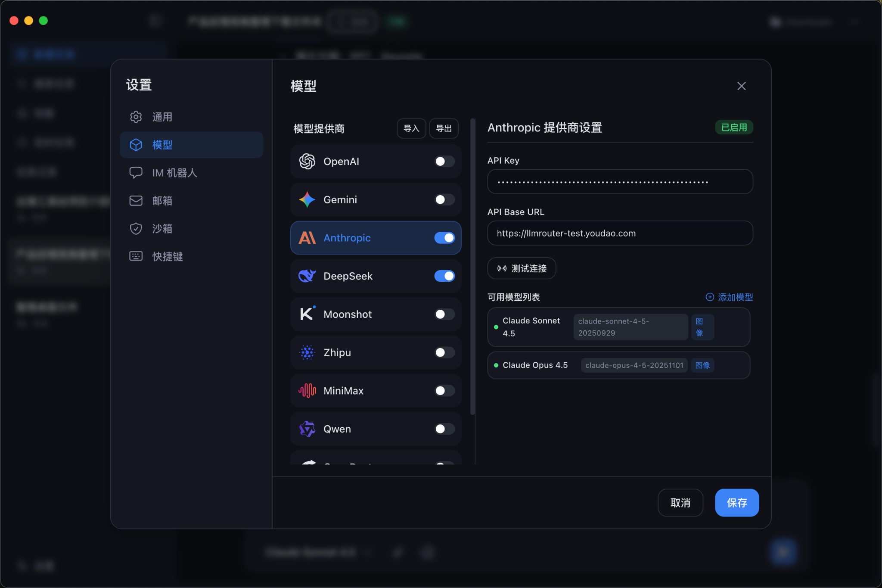Screen dimensions: 882x588
Task: Click the Zhipu logo icon
Action: point(307,352)
